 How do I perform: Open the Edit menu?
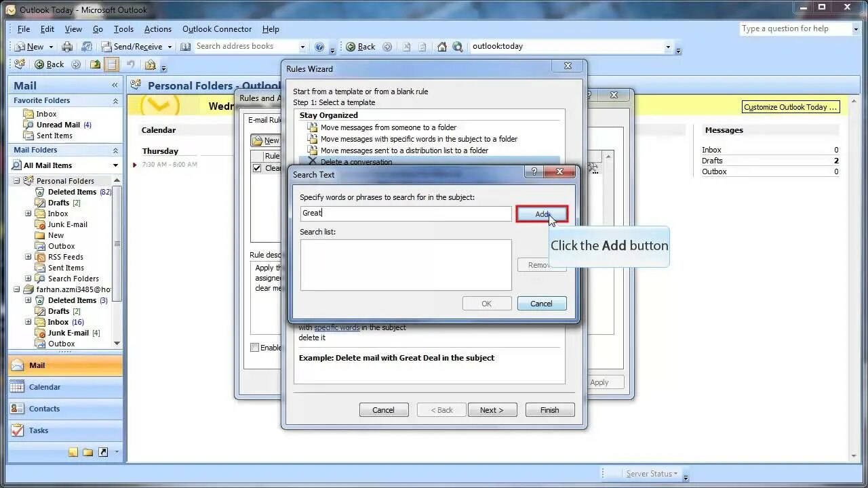(47, 29)
